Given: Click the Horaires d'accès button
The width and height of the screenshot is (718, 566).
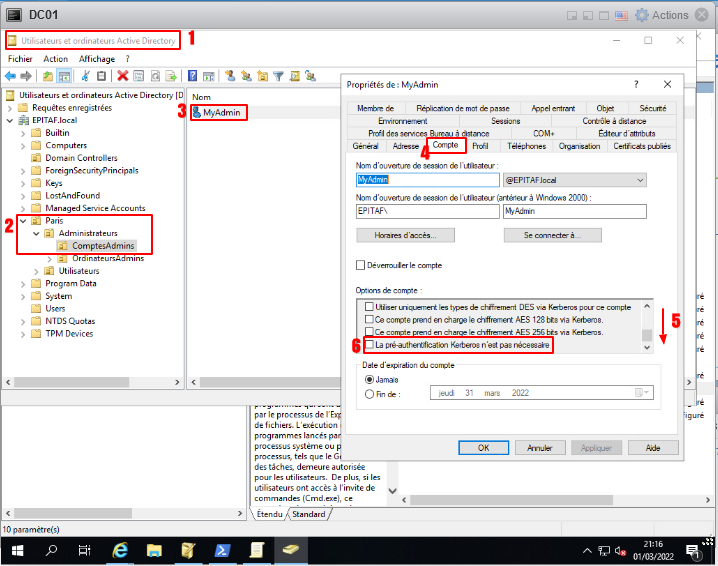Looking at the screenshot, I should click(x=405, y=235).
